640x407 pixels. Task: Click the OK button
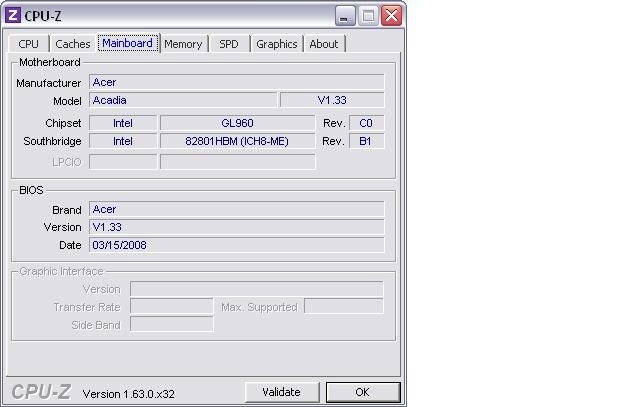point(363,392)
